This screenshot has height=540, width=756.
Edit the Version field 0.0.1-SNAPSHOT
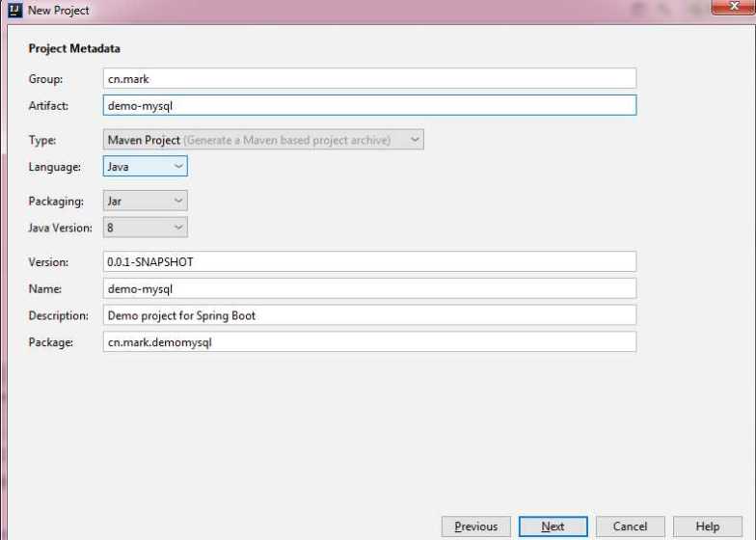point(369,262)
